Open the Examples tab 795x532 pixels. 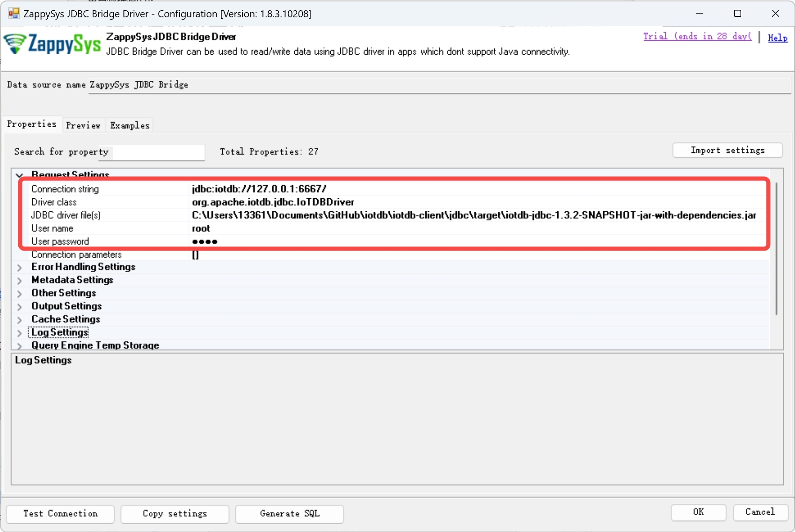click(x=130, y=125)
